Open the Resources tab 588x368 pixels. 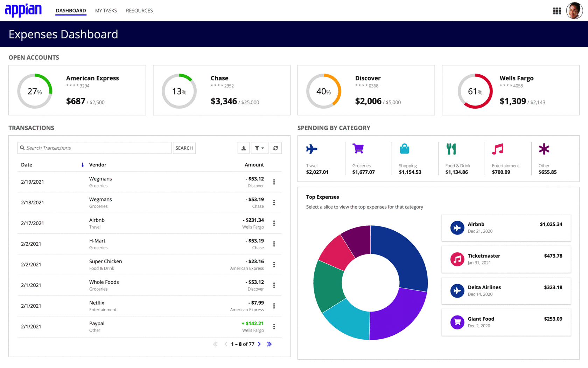pyautogui.click(x=139, y=11)
